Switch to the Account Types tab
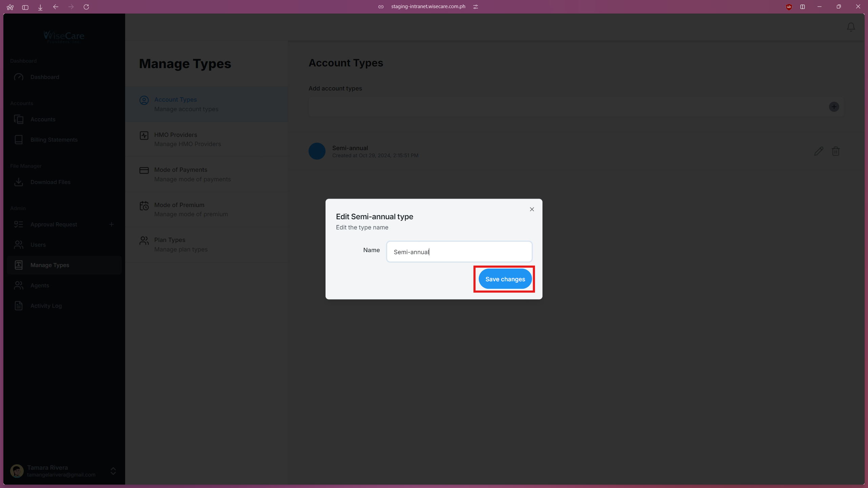The height and width of the screenshot is (488, 868). pos(175,99)
